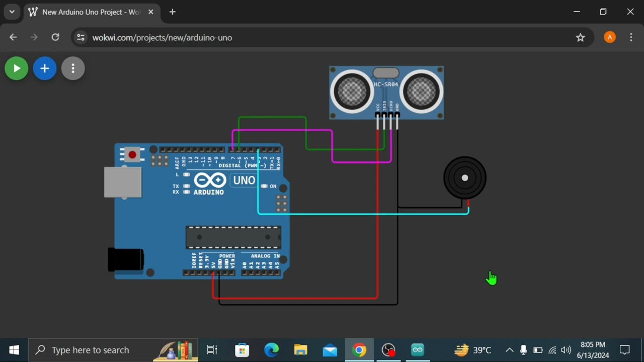
Task: Launch Microsoft Store from the taskbar
Action: [242, 350]
